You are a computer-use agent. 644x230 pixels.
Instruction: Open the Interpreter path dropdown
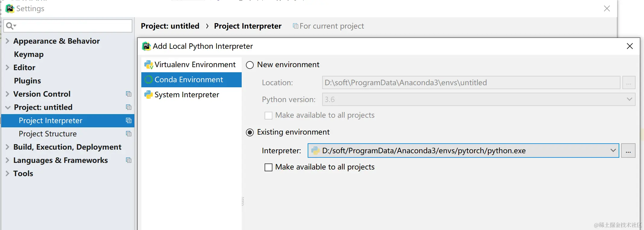pyautogui.click(x=613, y=151)
